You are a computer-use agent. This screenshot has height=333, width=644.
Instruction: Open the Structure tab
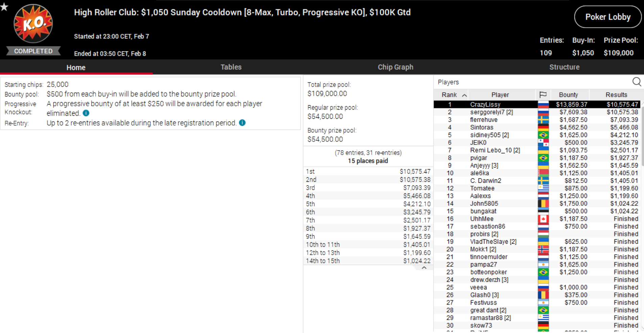coord(564,67)
